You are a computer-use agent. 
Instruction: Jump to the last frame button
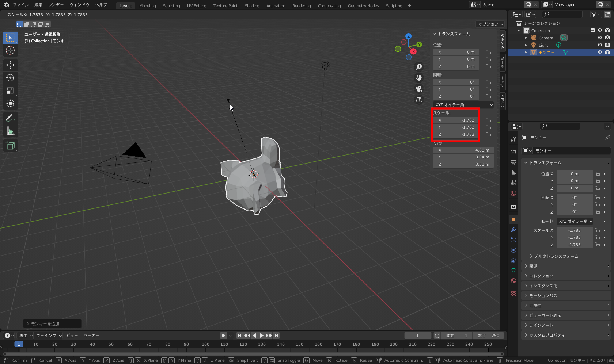pyautogui.click(x=277, y=336)
